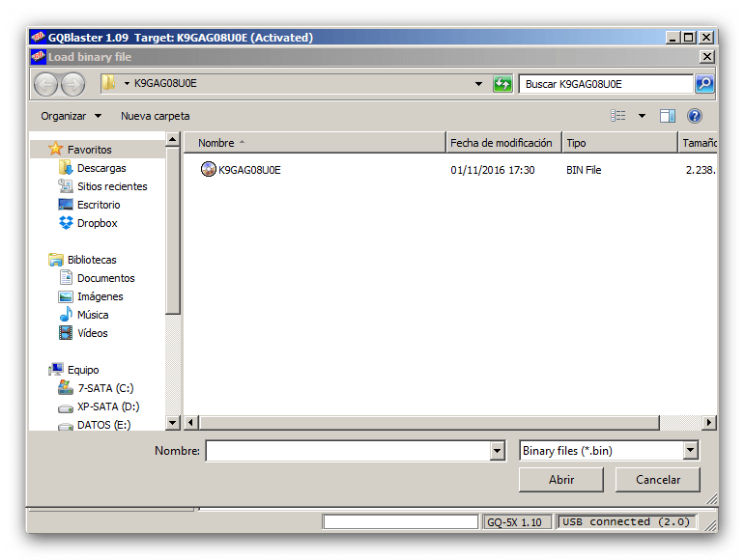745x560 pixels.
Task: Click the forward navigation arrow
Action: point(72,84)
